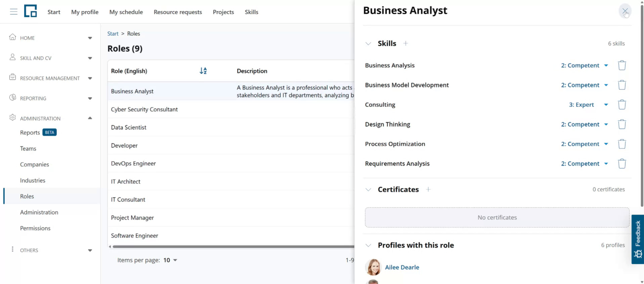The width and height of the screenshot is (644, 284).
Task: Delete the Requirements Analysis skill
Action: [622, 164]
